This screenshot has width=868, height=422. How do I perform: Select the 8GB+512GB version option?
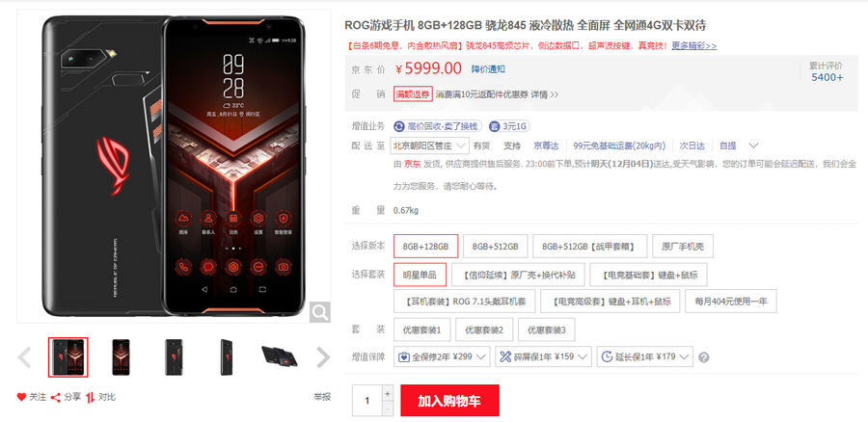[x=496, y=246]
